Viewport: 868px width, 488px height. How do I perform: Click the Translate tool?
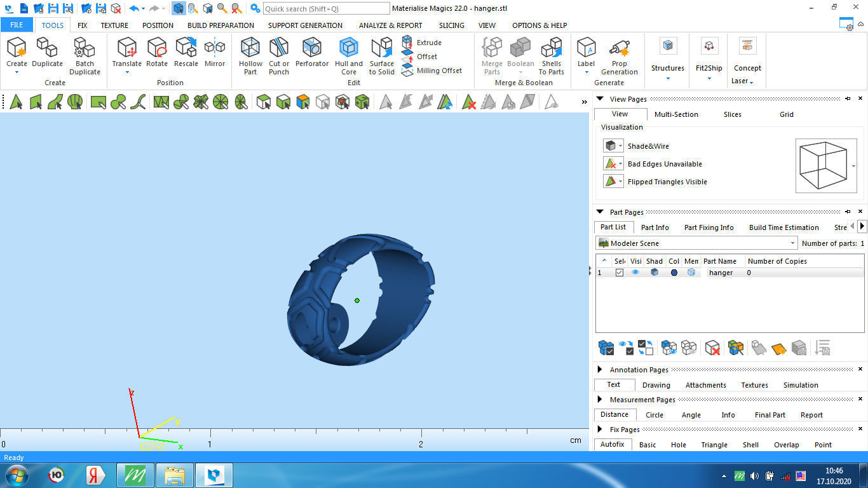(x=127, y=56)
